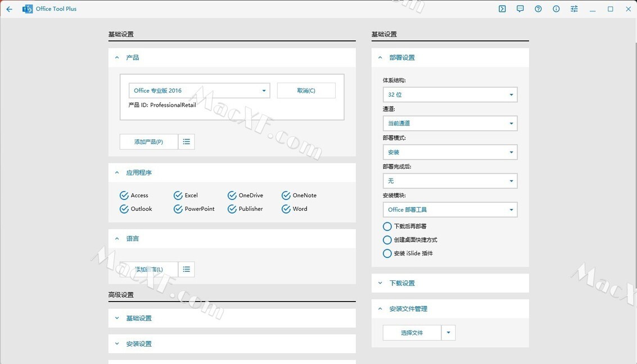Click the 取消(C) button

[x=306, y=90]
